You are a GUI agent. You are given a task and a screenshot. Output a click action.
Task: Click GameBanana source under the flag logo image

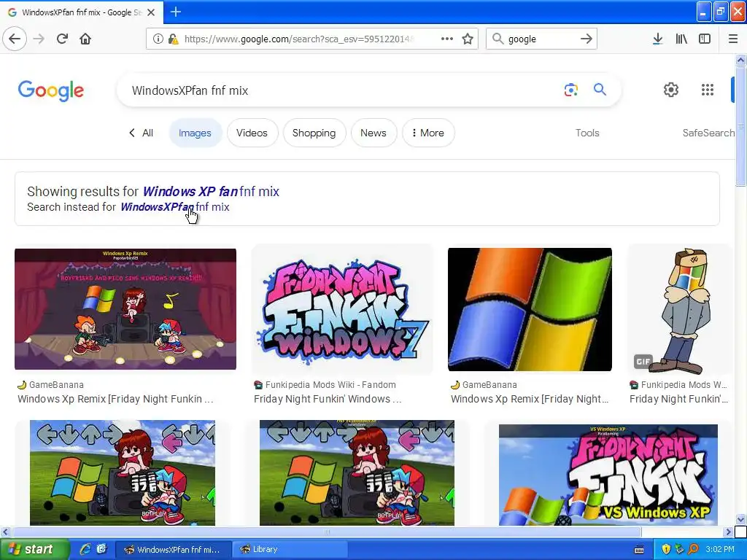pyautogui.click(x=489, y=385)
